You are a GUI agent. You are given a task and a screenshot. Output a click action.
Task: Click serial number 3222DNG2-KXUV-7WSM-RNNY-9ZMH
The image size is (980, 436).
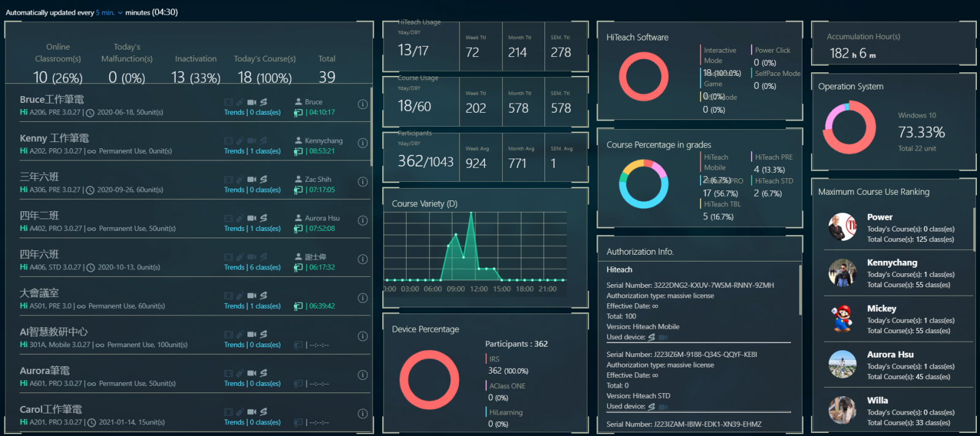(714, 285)
